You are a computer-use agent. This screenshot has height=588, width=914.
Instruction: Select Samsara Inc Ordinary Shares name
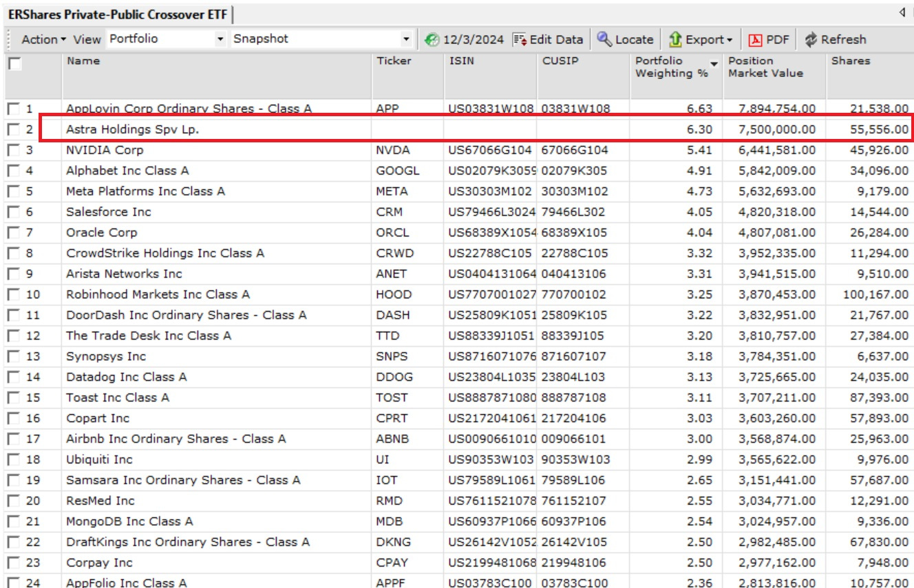tap(183, 480)
